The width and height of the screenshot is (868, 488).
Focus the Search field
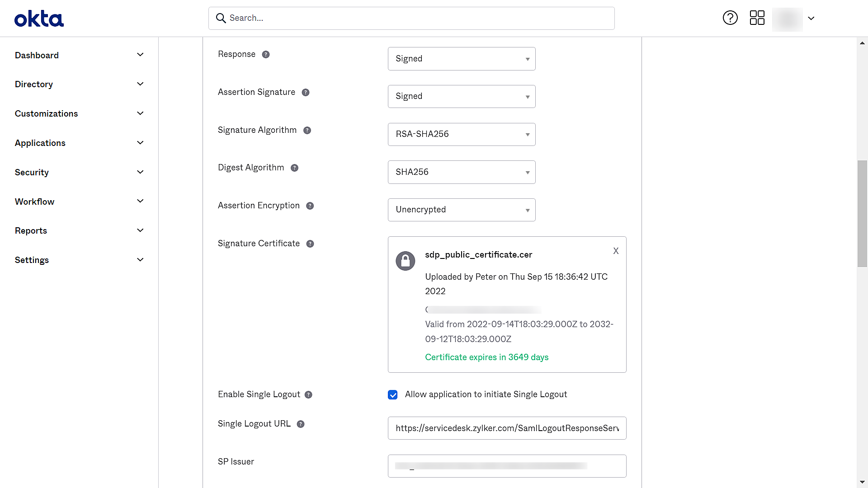click(411, 18)
